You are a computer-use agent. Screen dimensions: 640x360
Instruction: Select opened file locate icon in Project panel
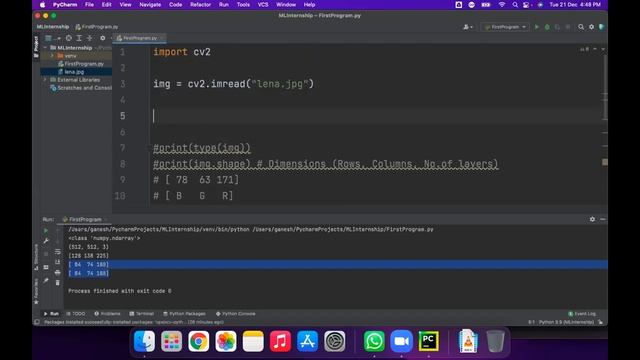click(69, 38)
